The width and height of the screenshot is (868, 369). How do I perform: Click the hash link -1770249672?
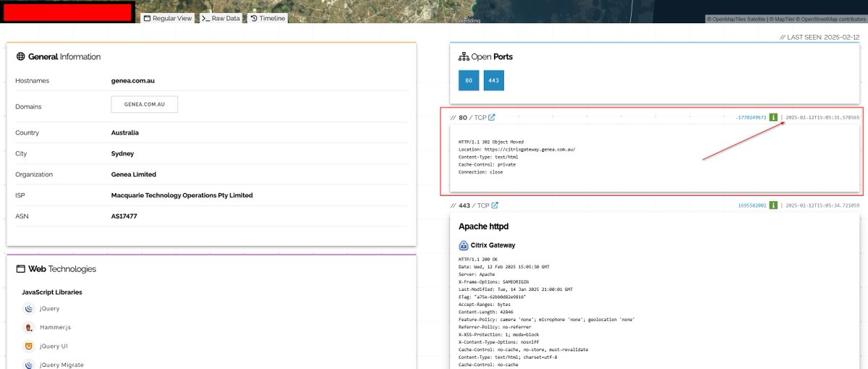click(x=751, y=117)
